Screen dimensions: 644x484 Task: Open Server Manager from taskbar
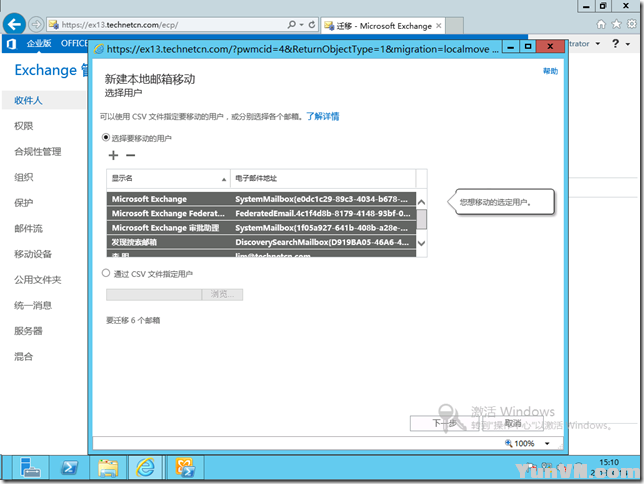(x=30, y=468)
